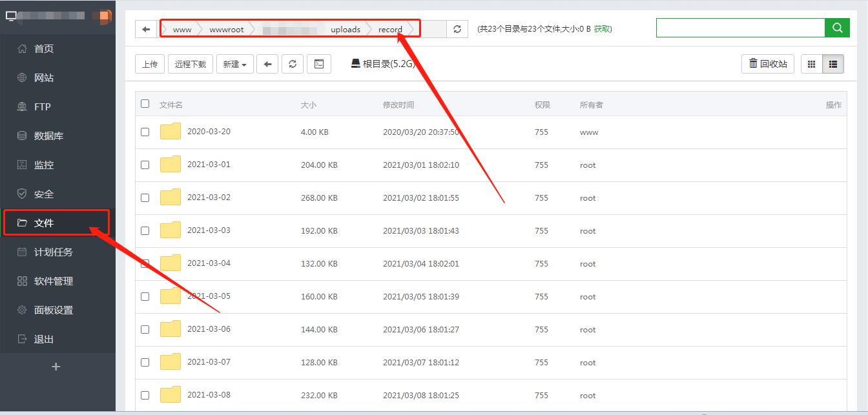Switch to grid view icon
This screenshot has height=415, width=868.
pyautogui.click(x=812, y=64)
